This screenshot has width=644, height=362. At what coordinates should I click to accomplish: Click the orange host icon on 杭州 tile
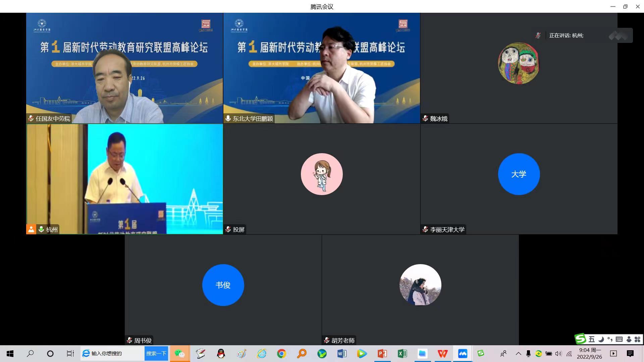31,229
